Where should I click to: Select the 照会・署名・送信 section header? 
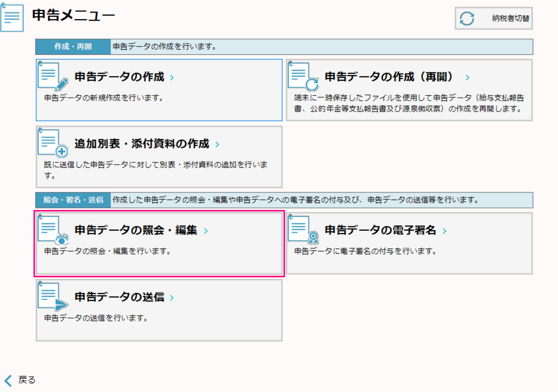point(73,200)
